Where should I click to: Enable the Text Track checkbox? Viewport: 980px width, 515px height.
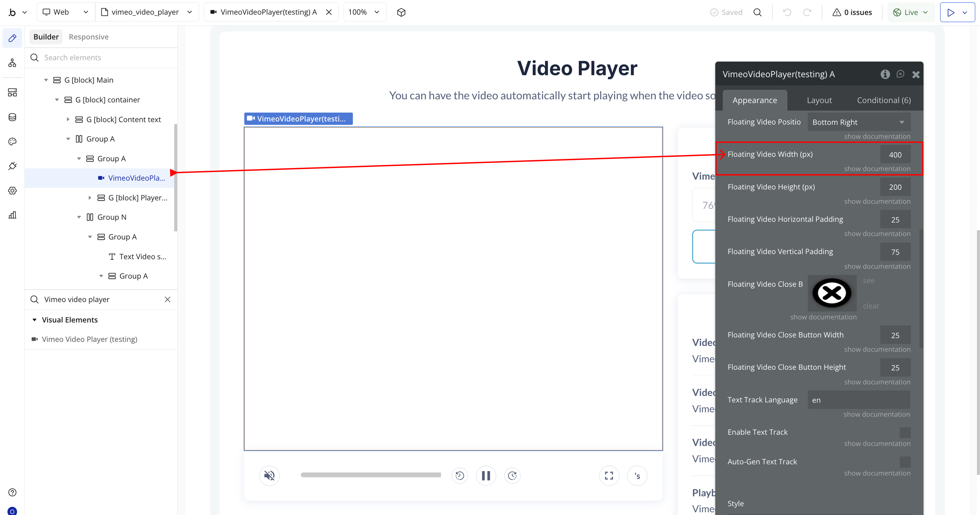(x=905, y=432)
